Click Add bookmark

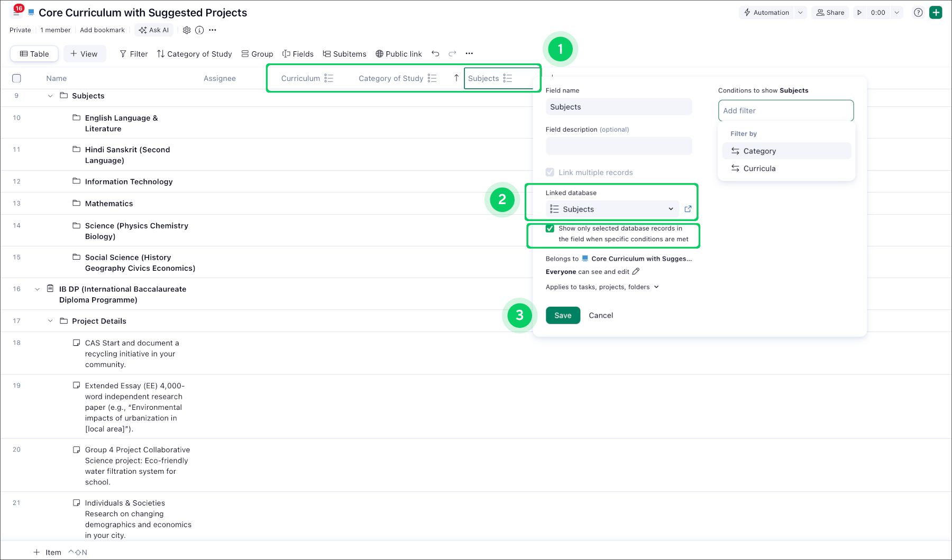102,30
